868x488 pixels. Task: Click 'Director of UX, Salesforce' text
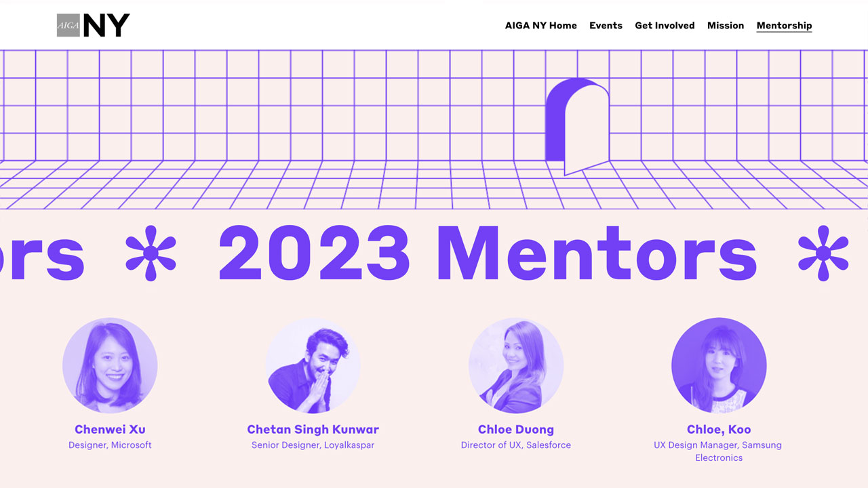pyautogui.click(x=516, y=445)
